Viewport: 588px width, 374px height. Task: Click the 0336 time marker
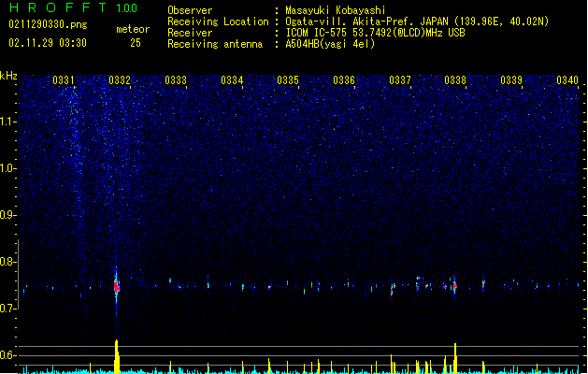click(344, 80)
